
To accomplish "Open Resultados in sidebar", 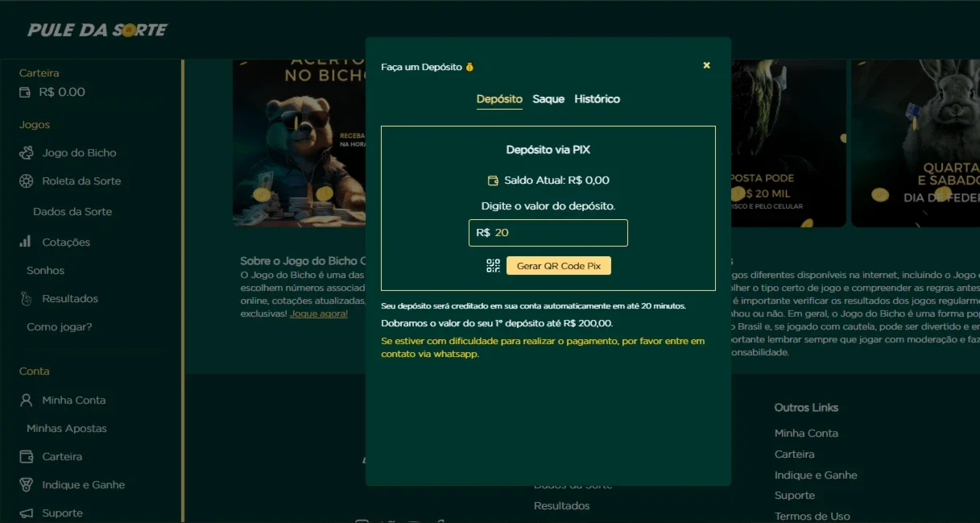I will click(70, 298).
